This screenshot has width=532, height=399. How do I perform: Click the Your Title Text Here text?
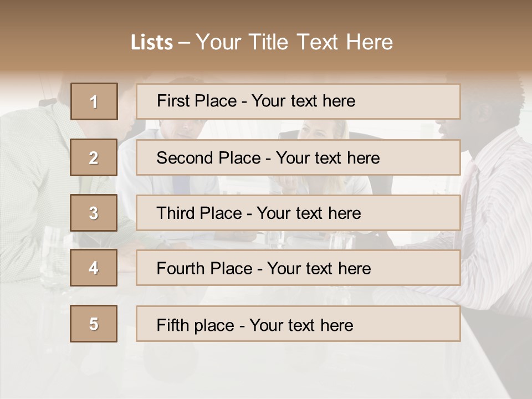294,42
